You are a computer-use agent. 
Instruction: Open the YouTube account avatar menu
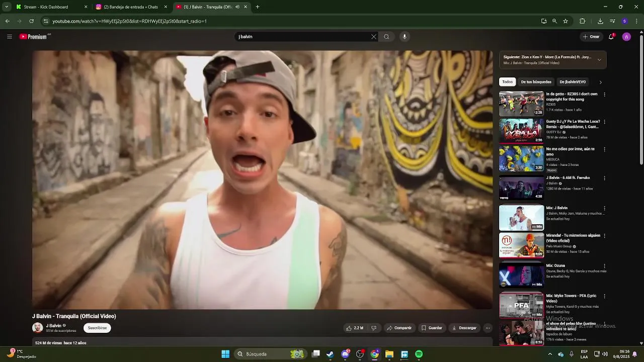click(x=626, y=37)
